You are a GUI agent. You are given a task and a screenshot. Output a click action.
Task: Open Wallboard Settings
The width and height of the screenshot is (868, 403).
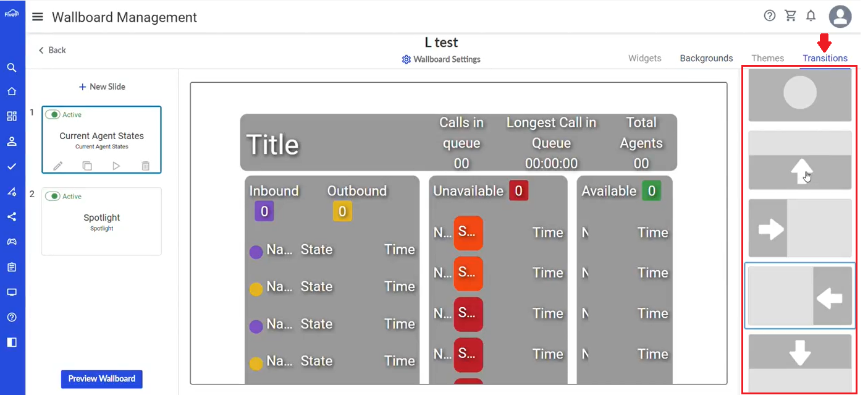point(441,59)
